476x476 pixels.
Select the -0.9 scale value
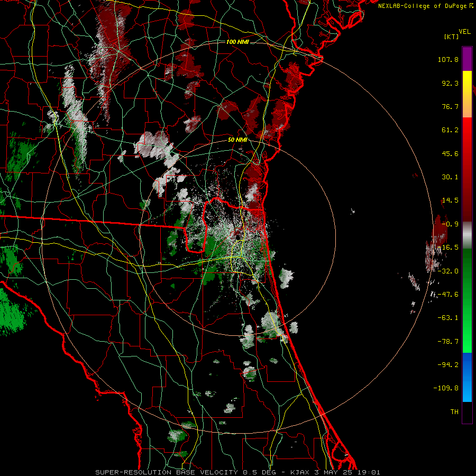(x=450, y=224)
